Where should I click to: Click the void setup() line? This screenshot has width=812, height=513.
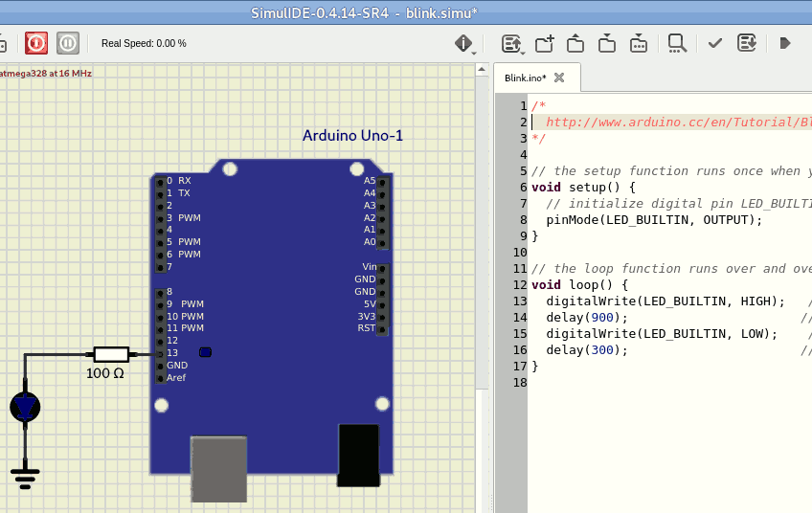[583, 188]
